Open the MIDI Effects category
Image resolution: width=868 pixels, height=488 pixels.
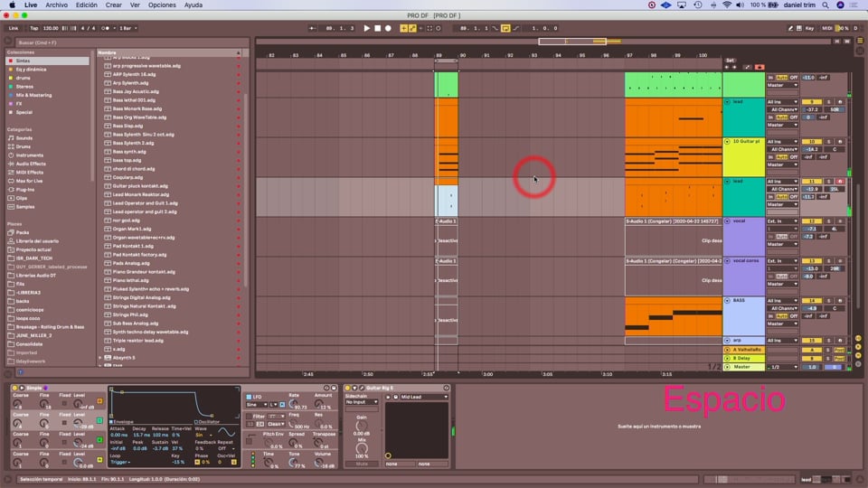point(29,173)
